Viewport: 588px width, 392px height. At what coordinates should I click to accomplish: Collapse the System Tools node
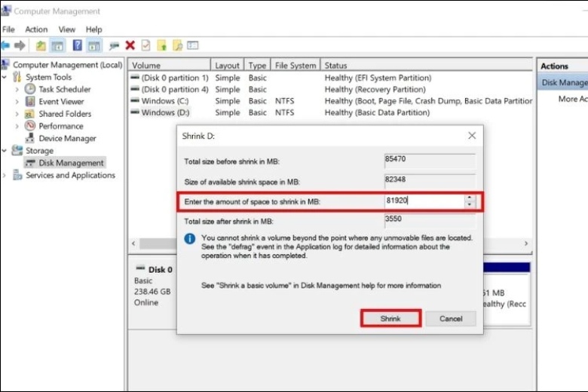coord(5,77)
